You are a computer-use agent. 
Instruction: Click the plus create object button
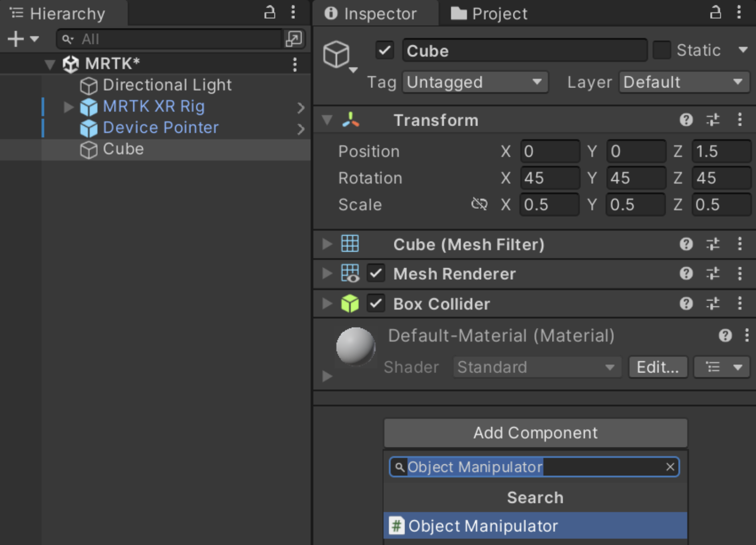tap(15, 39)
